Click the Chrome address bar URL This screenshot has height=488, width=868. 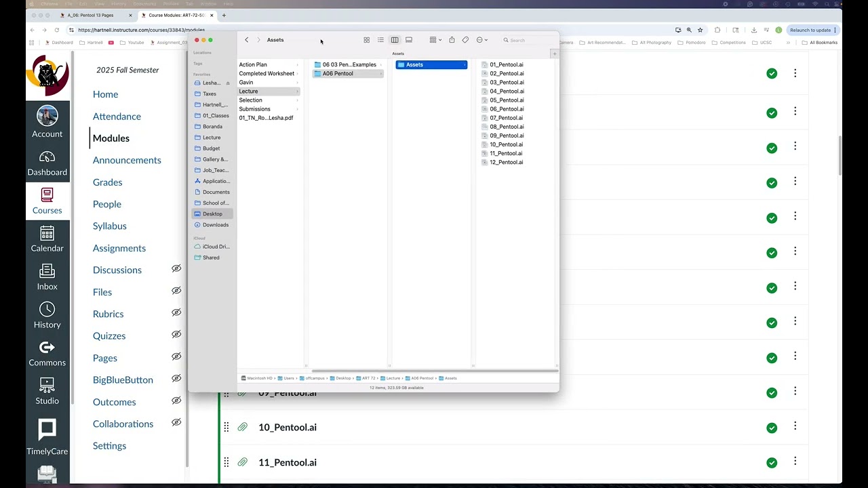pos(141,30)
